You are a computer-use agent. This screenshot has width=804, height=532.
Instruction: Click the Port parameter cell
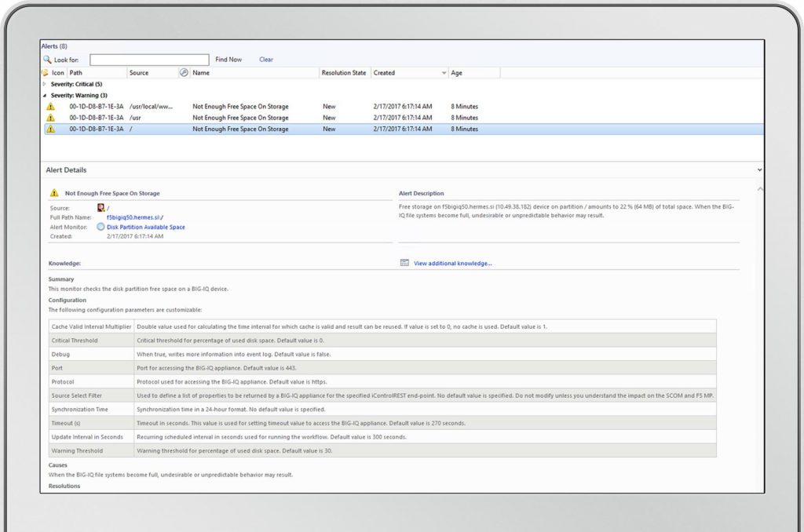91,368
